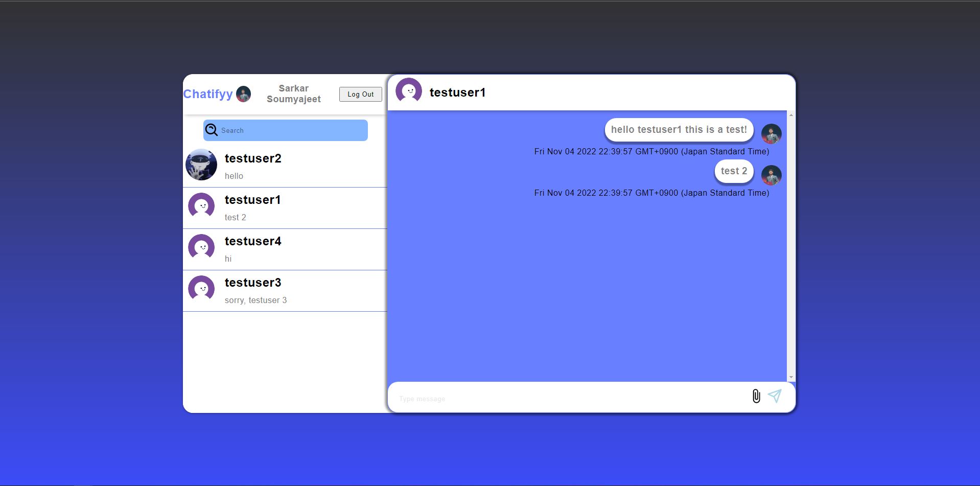Click testuser3's avatar in the sidebar
The width and height of the screenshot is (980, 486).
pos(201,288)
